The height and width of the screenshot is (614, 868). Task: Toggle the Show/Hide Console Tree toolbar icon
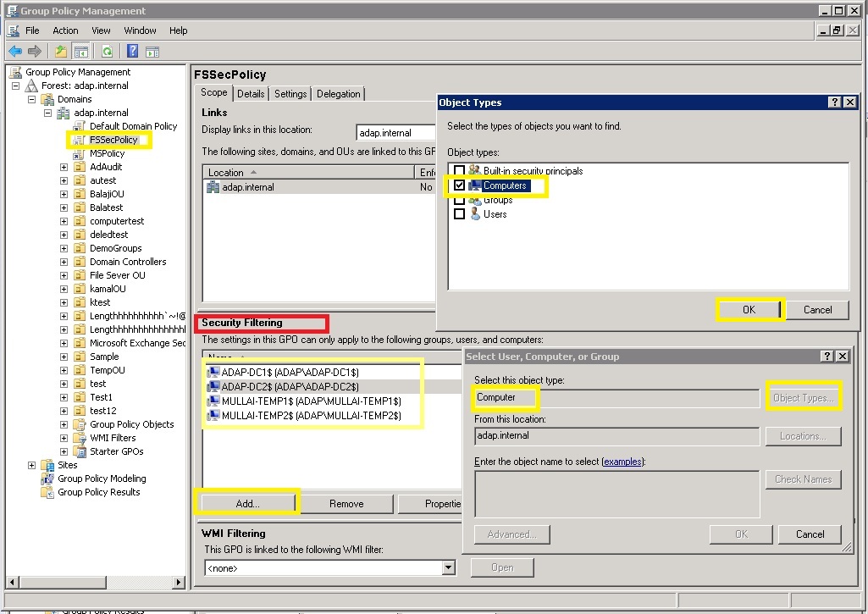click(80, 51)
